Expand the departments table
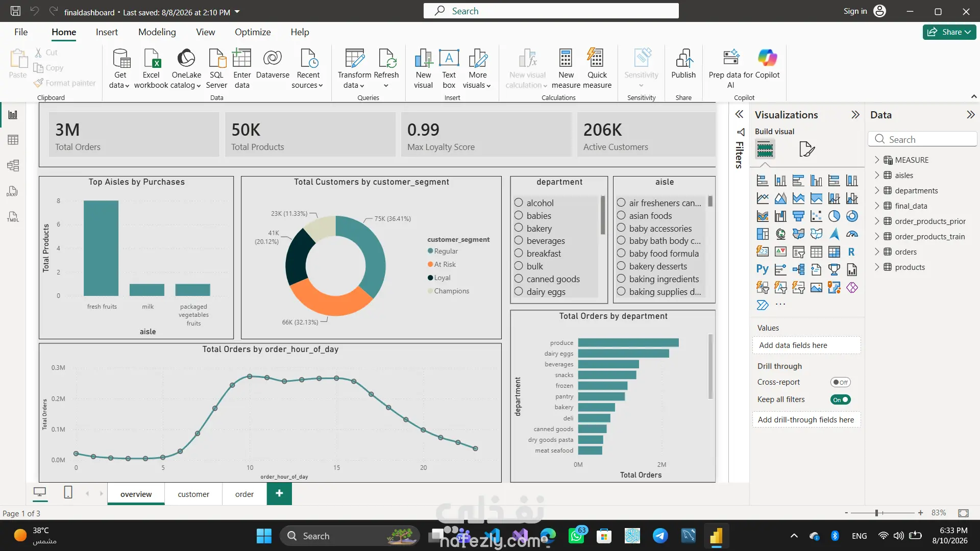The width and height of the screenshot is (980, 551). tap(877, 190)
